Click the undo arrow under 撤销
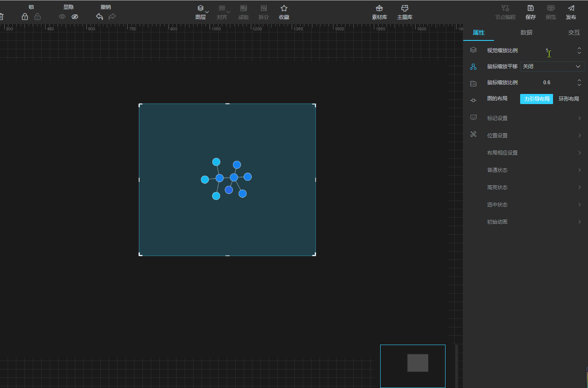588x388 pixels. (99, 17)
